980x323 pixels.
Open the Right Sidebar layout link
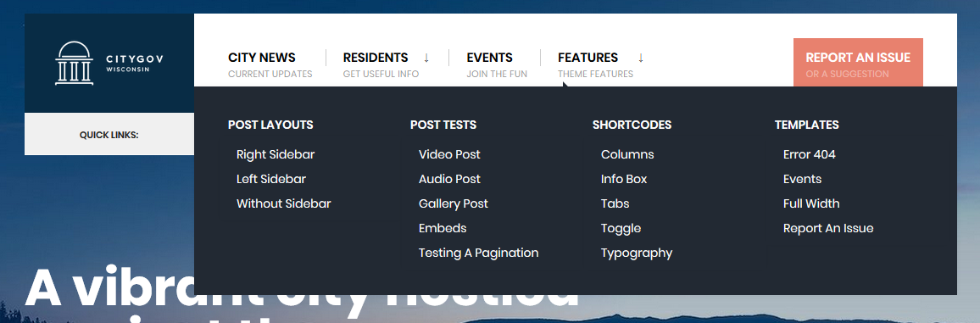[276, 154]
